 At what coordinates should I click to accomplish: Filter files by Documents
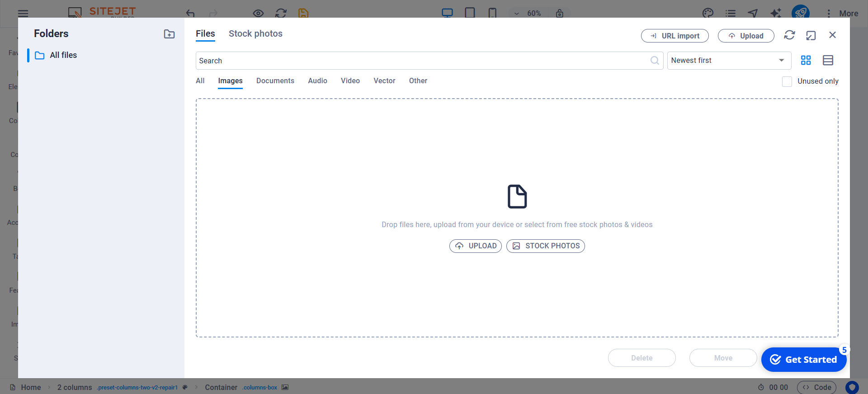[x=275, y=81]
